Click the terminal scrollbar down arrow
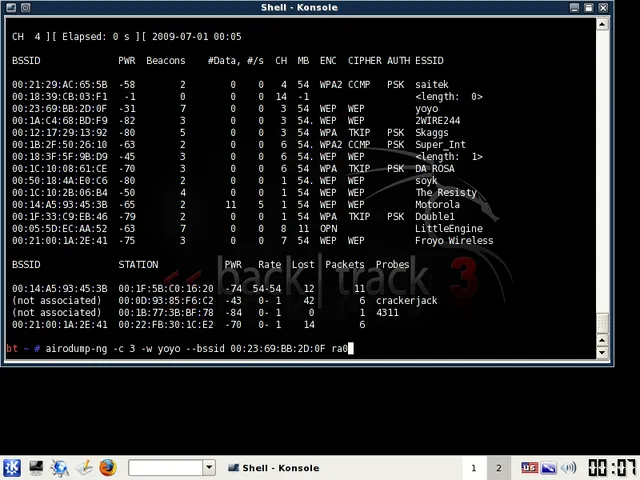640x480 pixels. [602, 352]
